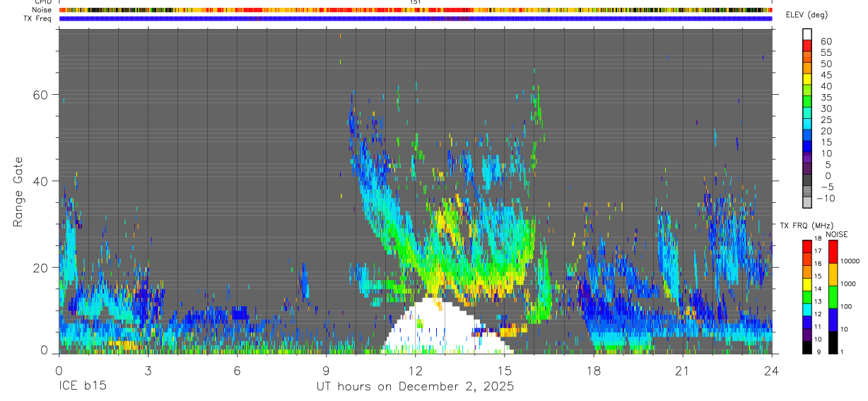Click the blue TX Freq strip above the plot
Screen dimensions: 868x401
[x=415, y=18]
